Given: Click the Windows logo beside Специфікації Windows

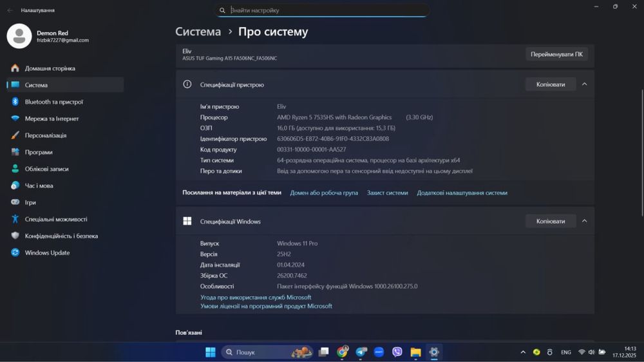Looking at the screenshot, I should pos(187,221).
